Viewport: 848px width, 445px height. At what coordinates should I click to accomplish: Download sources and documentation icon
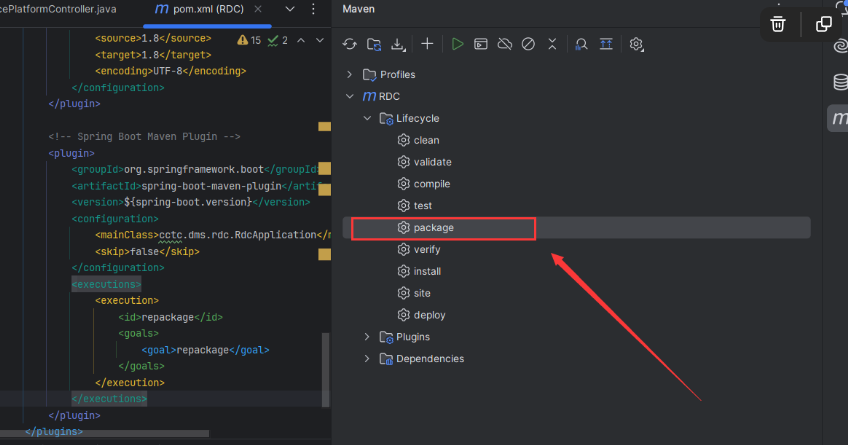[x=398, y=44]
